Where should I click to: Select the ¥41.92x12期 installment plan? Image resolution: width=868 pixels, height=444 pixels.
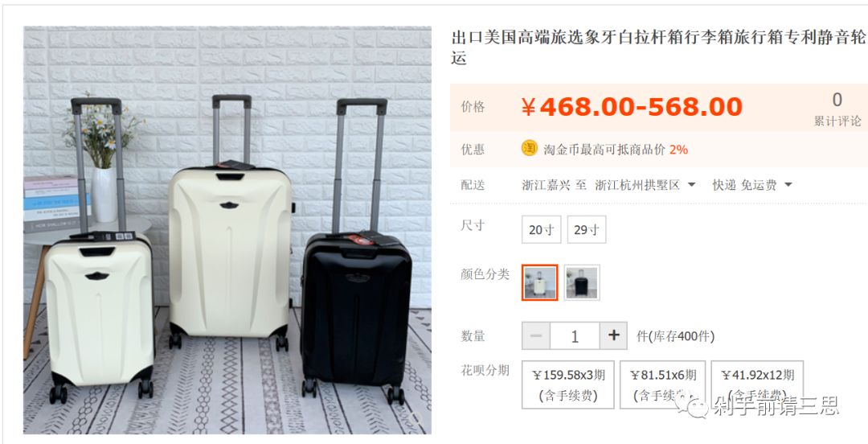[x=757, y=384]
